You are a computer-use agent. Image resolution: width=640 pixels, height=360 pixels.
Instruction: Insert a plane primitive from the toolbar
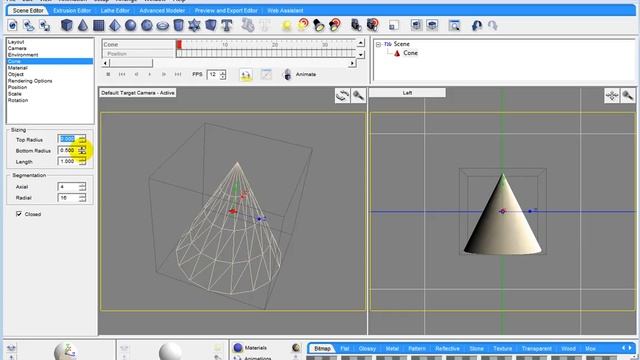coord(98,25)
